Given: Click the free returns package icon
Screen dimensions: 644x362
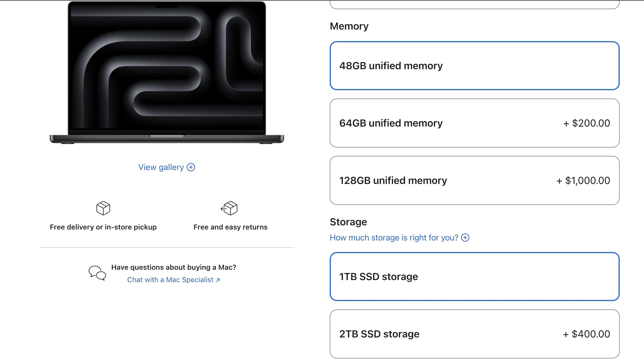Looking at the screenshot, I should pyautogui.click(x=230, y=208).
